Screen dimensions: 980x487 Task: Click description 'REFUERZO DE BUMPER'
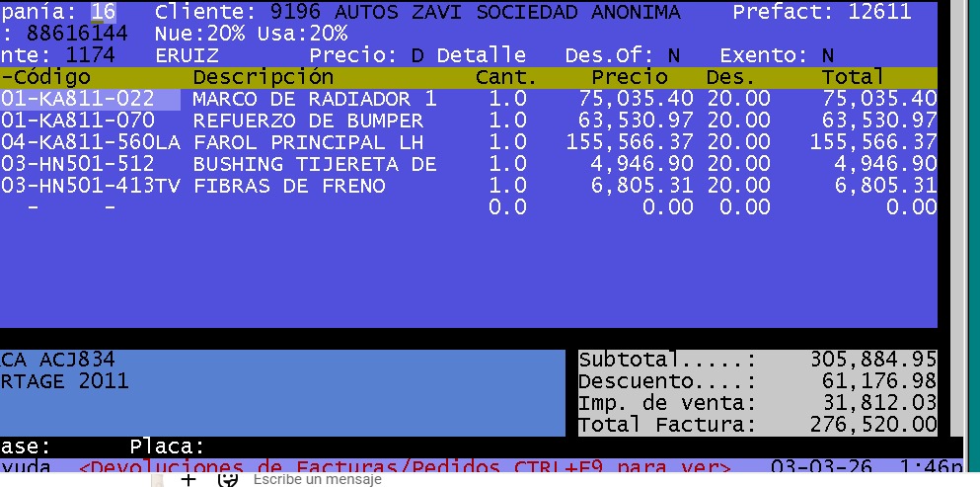pos(308,121)
